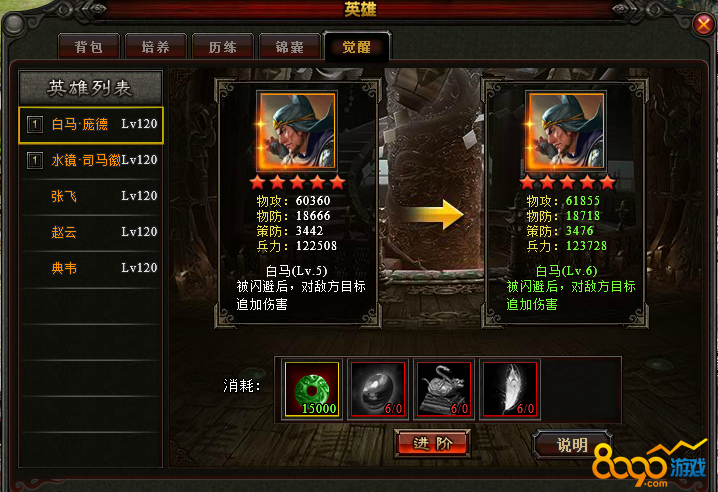Close the 英雄 window
This screenshot has height=492, width=718.
click(703, 24)
